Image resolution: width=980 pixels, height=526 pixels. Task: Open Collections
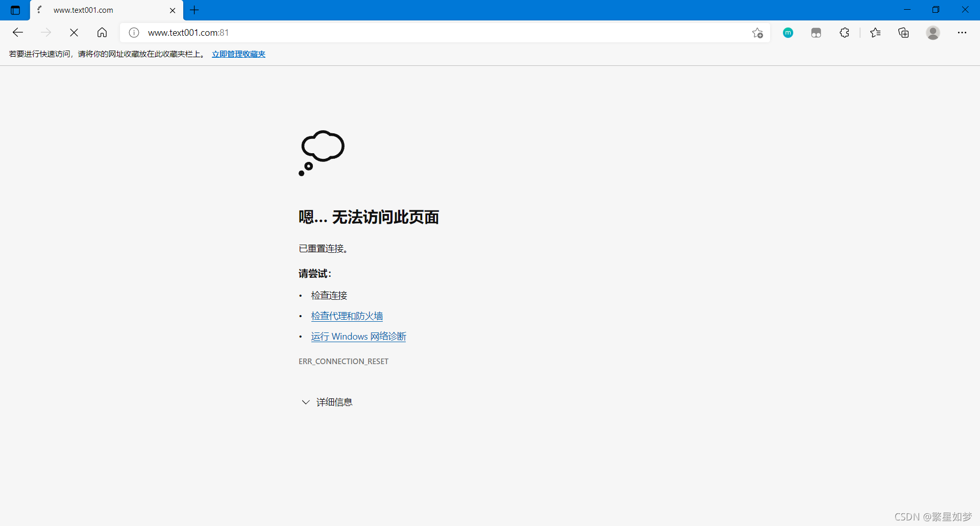coord(903,32)
